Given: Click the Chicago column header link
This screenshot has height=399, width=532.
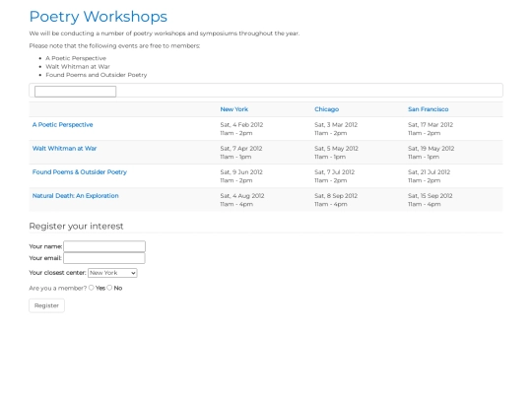Looking at the screenshot, I should 326,109.
